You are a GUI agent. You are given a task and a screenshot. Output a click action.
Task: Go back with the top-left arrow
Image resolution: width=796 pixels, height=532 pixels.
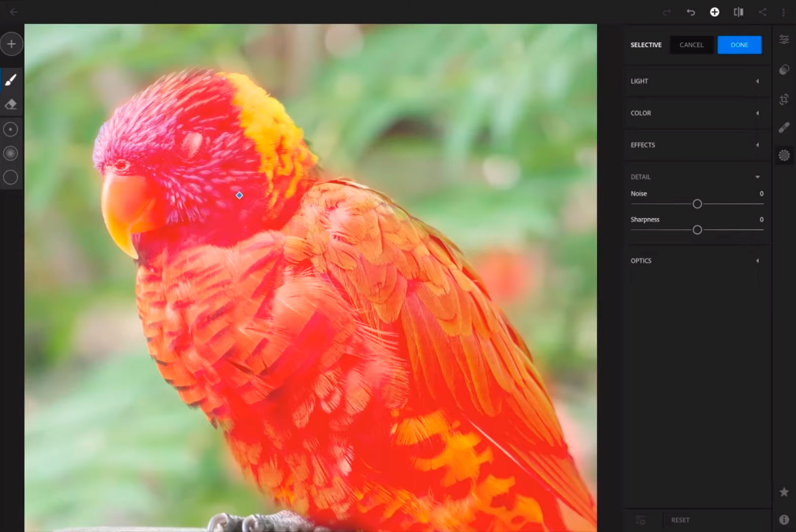pos(14,12)
